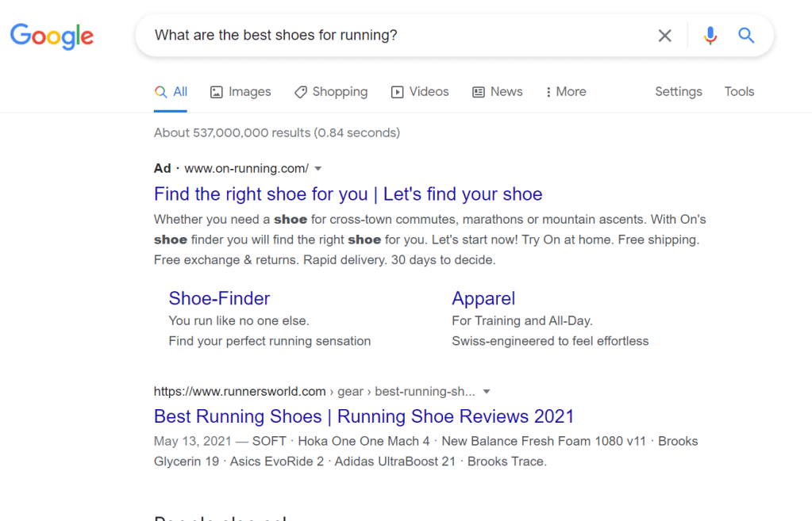Viewport: 812px width, 521px height.
Task: Open search Settings
Action: pos(679,91)
